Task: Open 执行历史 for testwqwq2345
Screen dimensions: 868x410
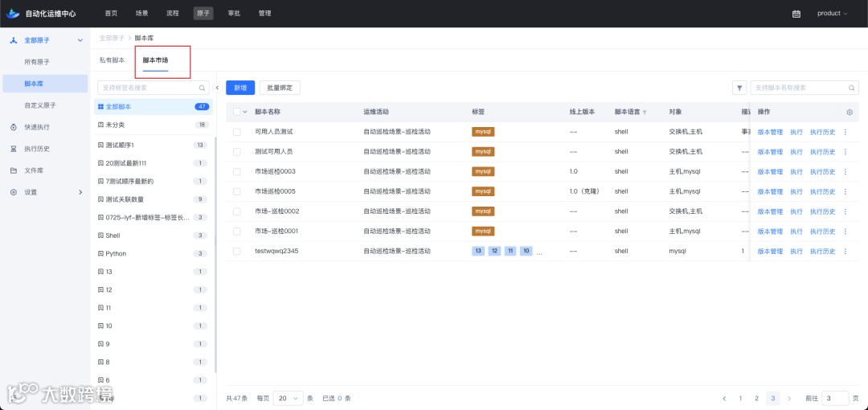Action: (x=823, y=252)
